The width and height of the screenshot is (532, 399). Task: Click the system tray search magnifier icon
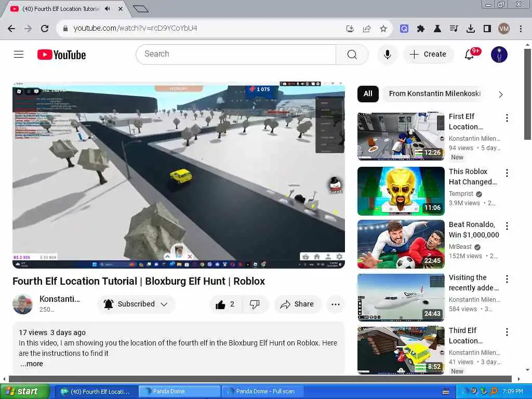pos(494,392)
